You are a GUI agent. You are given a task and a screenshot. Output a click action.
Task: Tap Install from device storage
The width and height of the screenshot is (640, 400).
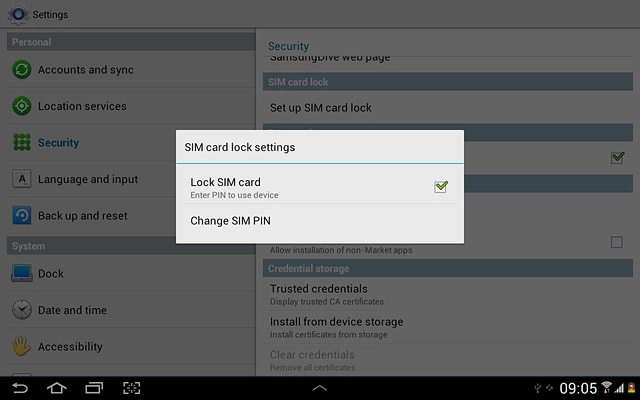(336, 322)
